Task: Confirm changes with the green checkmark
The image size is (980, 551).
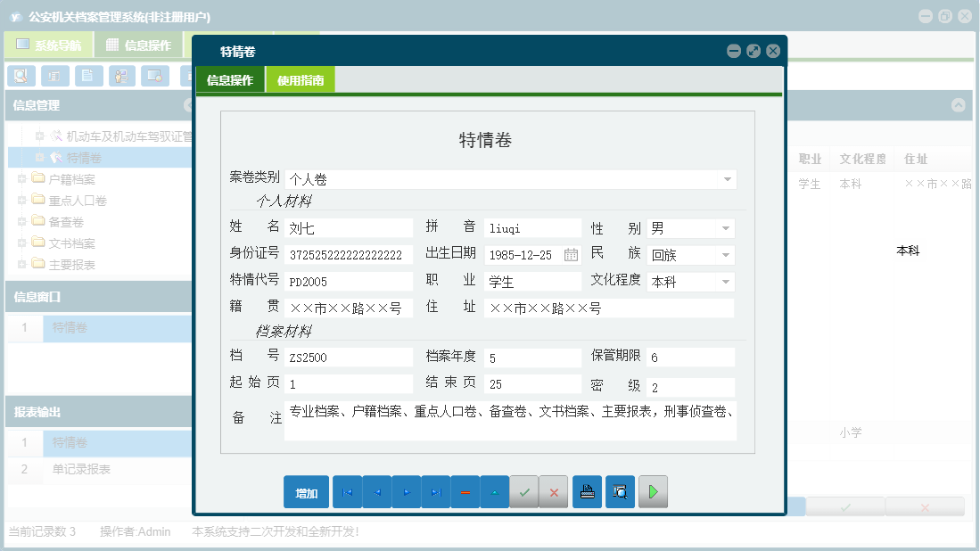Action: point(524,491)
